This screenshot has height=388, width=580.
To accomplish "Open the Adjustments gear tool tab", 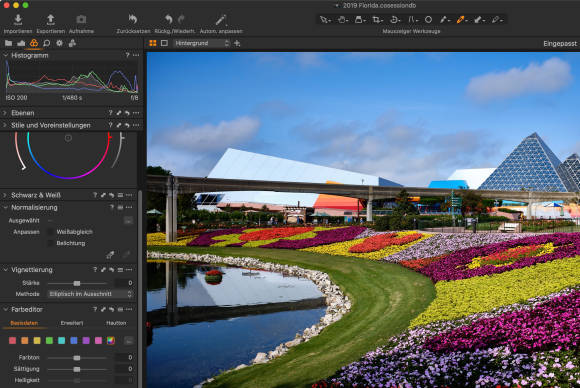I will 59,43.
